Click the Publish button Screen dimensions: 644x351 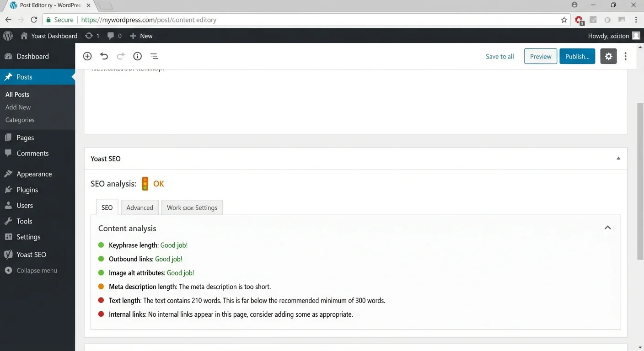(577, 56)
